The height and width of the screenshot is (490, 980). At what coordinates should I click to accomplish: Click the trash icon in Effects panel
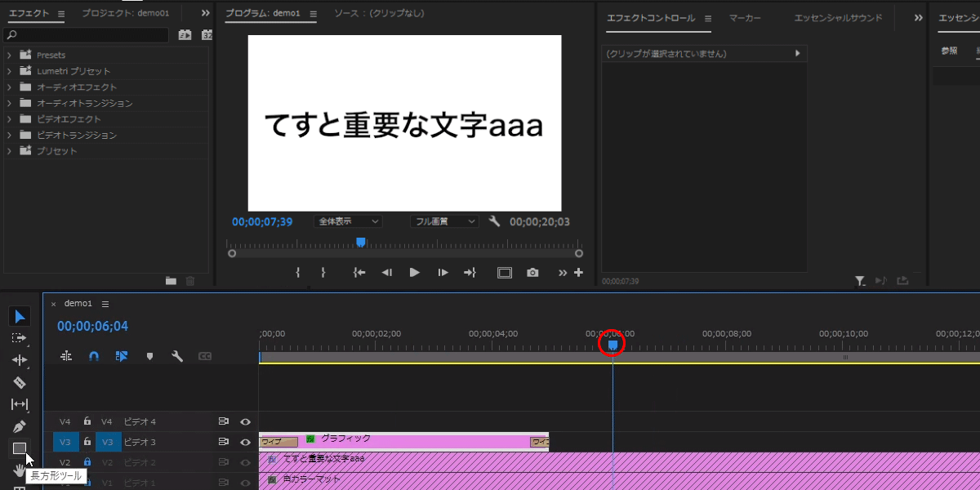pos(190,281)
